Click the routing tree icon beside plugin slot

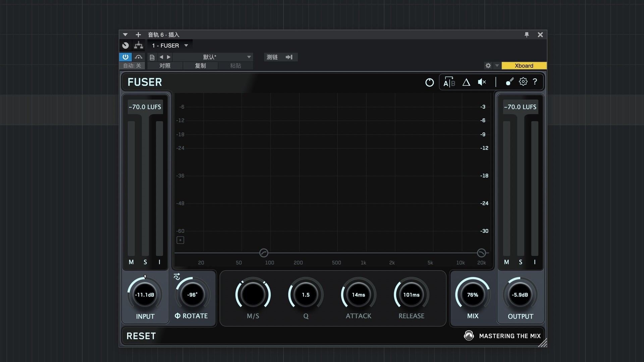point(139,45)
